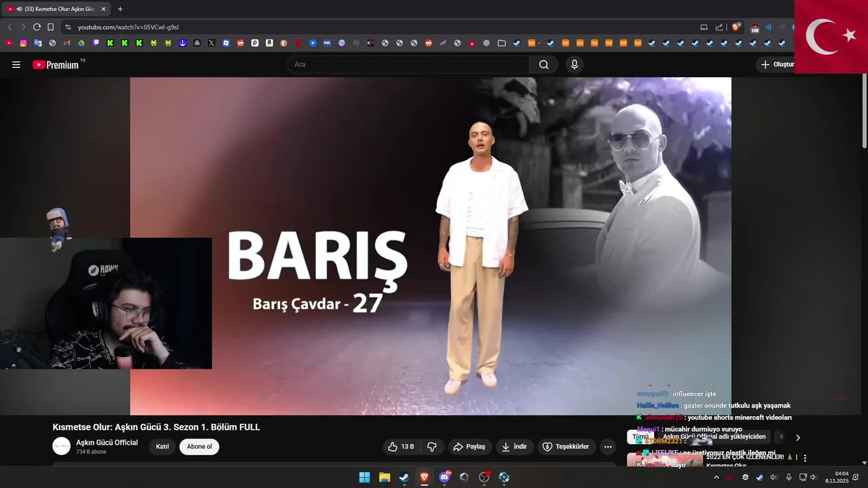Click the Katıl join button
Image resolution: width=868 pixels, height=488 pixels.
162,447
